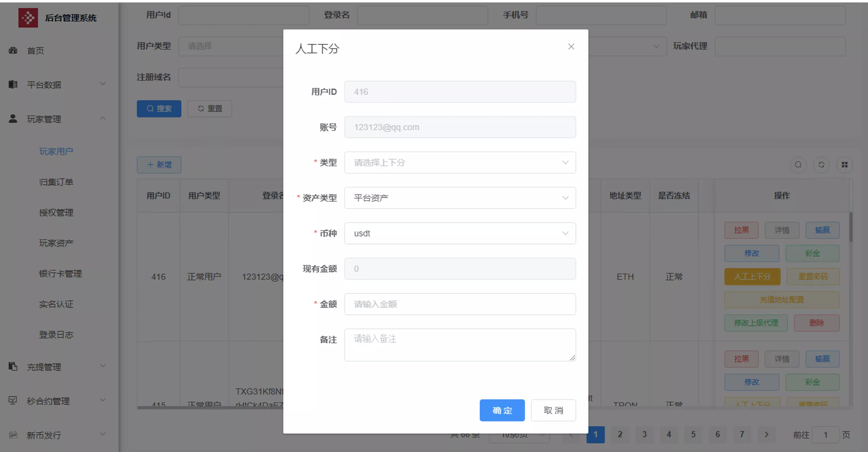The image size is (868, 452).
Task: Open the 首页 home icon in sidebar
Action: (x=13, y=51)
